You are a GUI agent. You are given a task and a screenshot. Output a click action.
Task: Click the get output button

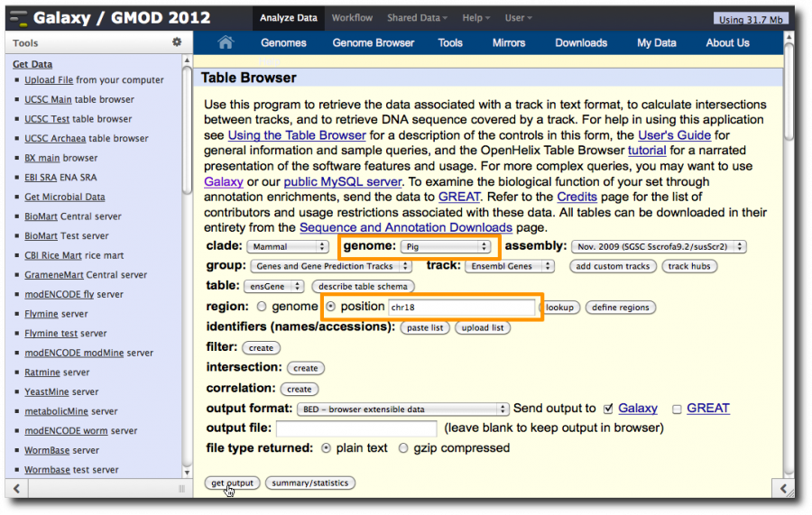(232, 483)
